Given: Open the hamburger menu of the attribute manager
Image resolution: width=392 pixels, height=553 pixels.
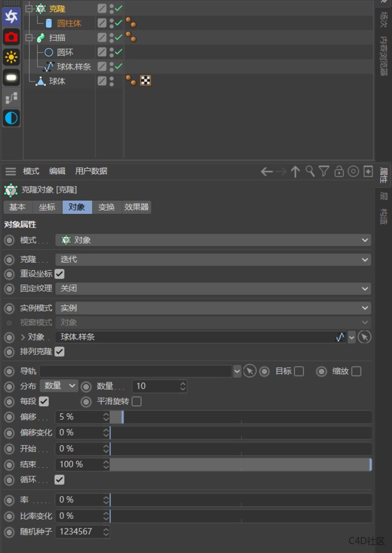Looking at the screenshot, I should [10, 171].
